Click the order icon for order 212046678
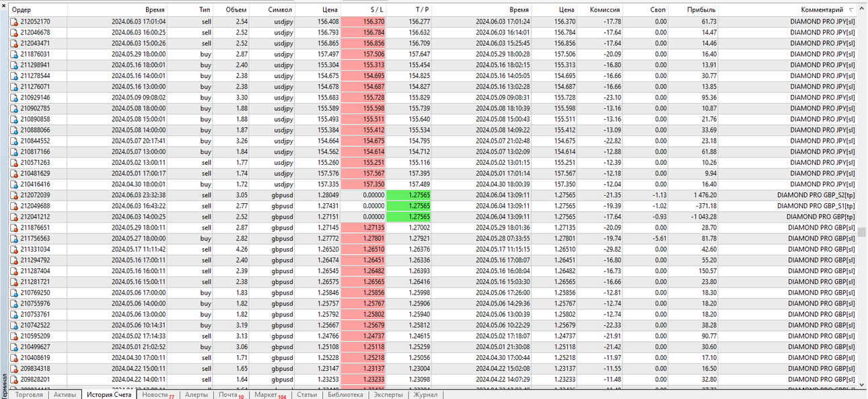Viewport: 868px width, 399px height. pos(14,32)
